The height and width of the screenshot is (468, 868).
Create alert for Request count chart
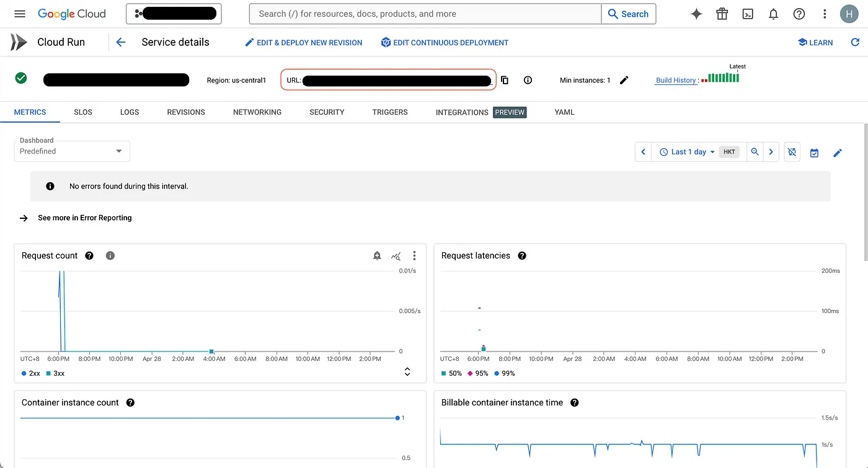pos(377,255)
